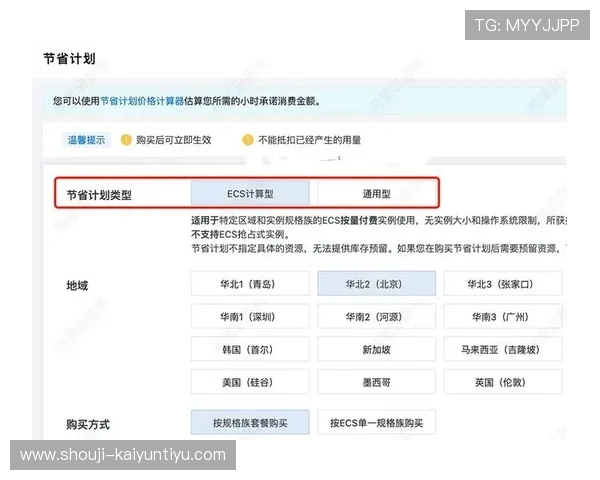
Task: Click the 节省计划类型 label
Action: [x=99, y=195]
